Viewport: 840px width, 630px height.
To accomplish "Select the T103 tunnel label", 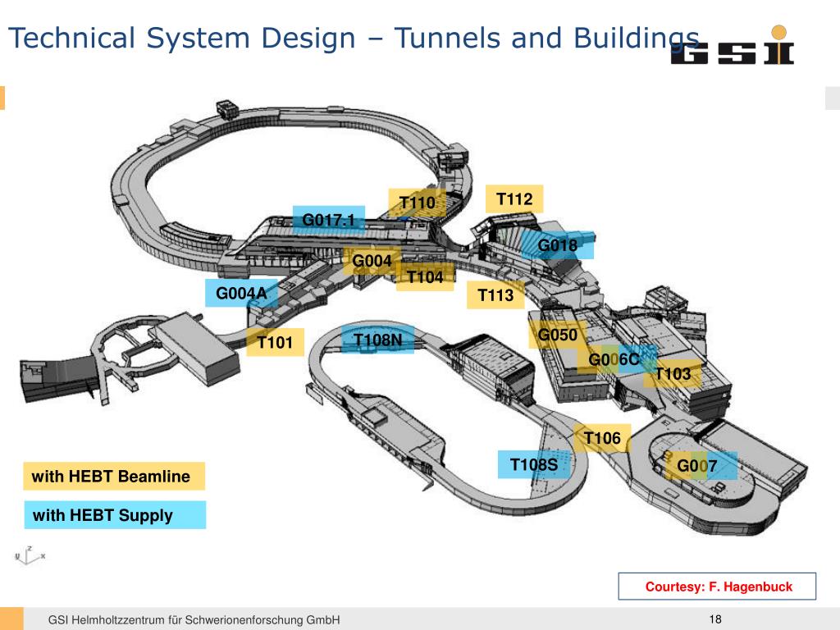I will click(673, 373).
